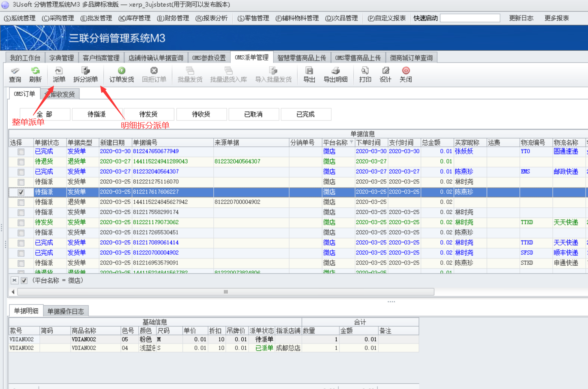Image resolution: width=588 pixels, height=389 pixels.
Task: Check the box for order 812247650677949
Action: [x=21, y=152]
